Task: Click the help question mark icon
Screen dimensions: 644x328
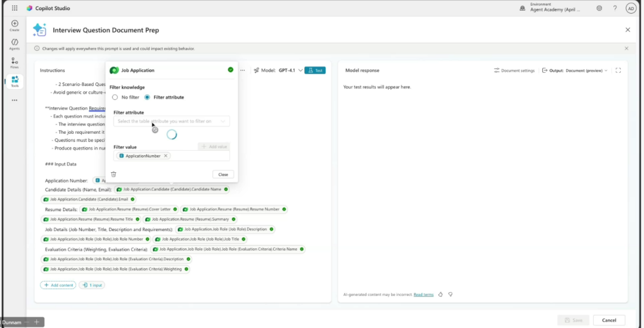Action: [x=614, y=8]
